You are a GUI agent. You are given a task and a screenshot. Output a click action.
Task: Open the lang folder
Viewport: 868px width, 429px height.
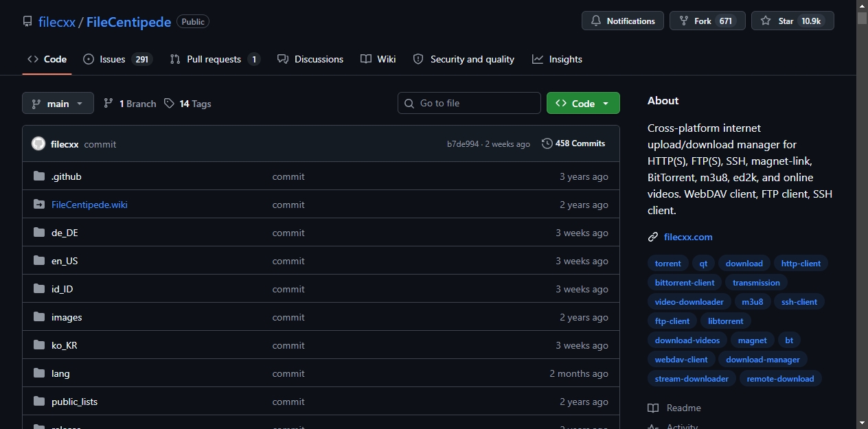[60, 373]
